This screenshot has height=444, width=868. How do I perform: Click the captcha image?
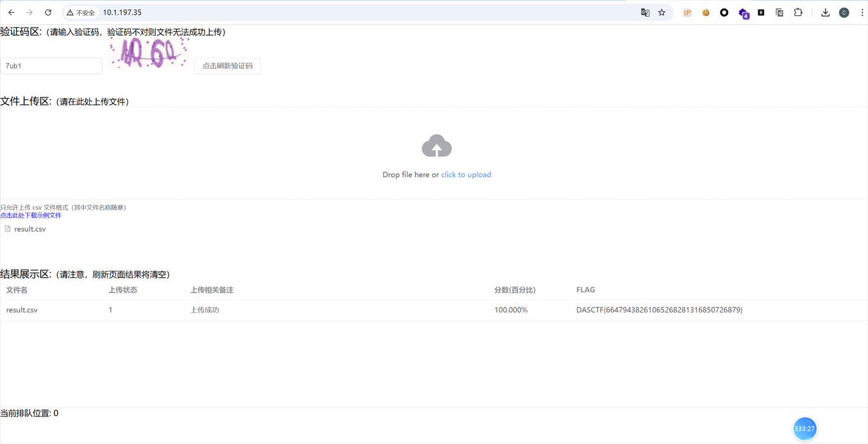tap(149, 53)
